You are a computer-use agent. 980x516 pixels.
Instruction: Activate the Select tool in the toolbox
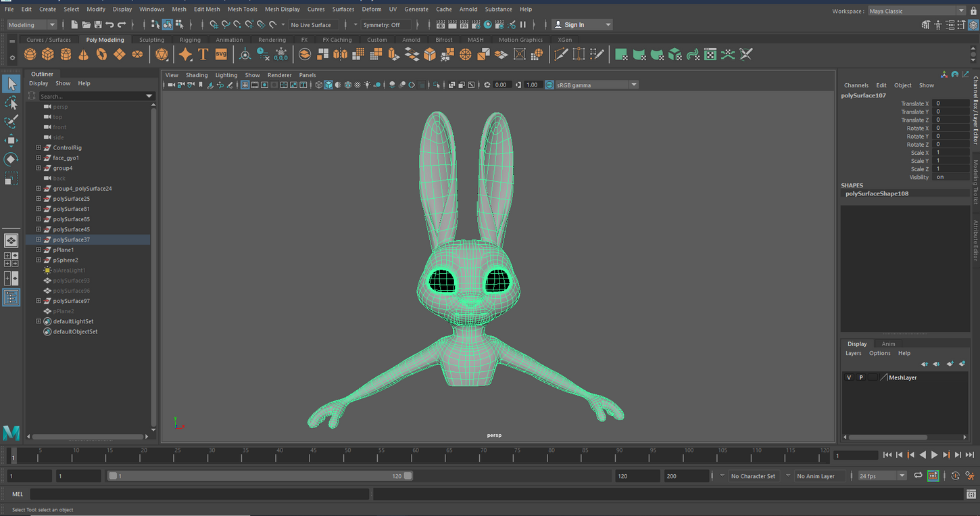[11, 84]
